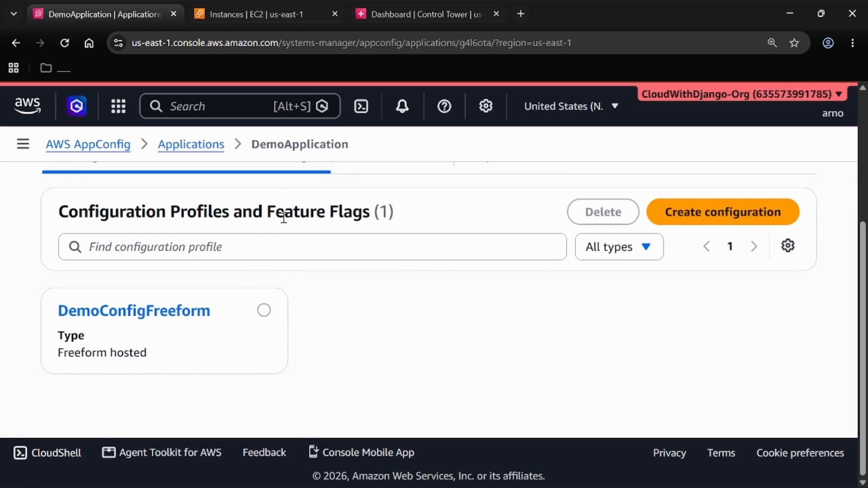Open the United States region selector
This screenshot has width=868, height=488.
point(571,106)
